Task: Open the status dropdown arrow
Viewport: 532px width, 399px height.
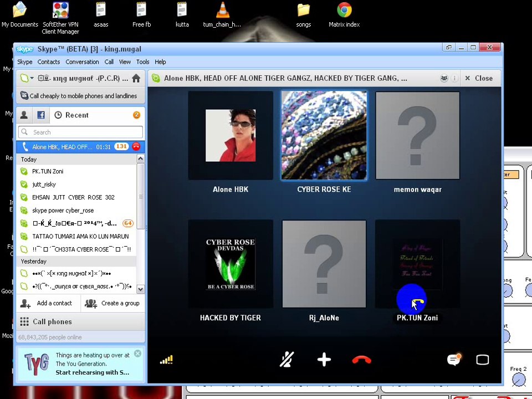Action: (32, 78)
